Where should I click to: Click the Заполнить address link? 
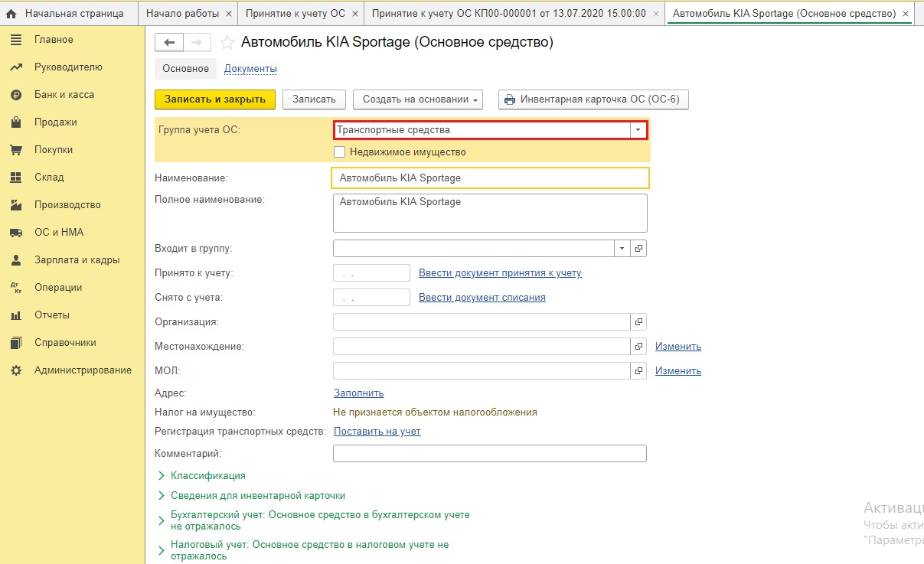point(359,393)
